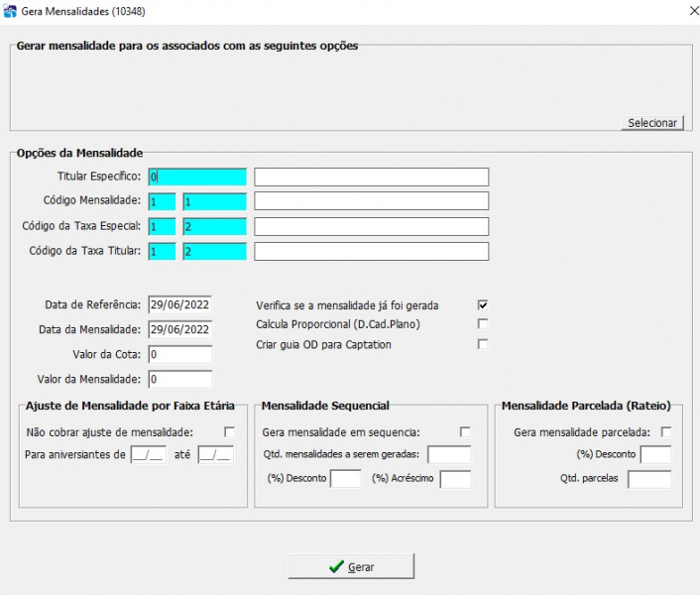Click 'Qtd. mensalidades a serem geradas' field

click(x=449, y=454)
